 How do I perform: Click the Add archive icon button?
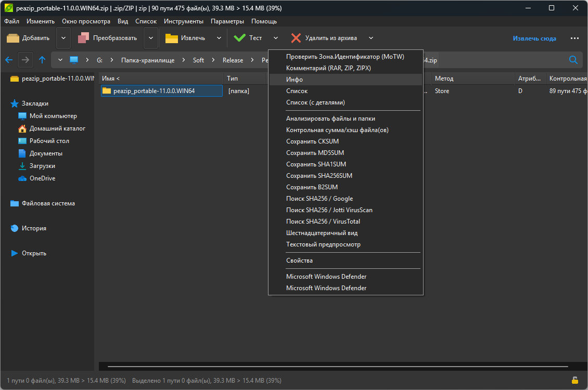click(x=13, y=38)
